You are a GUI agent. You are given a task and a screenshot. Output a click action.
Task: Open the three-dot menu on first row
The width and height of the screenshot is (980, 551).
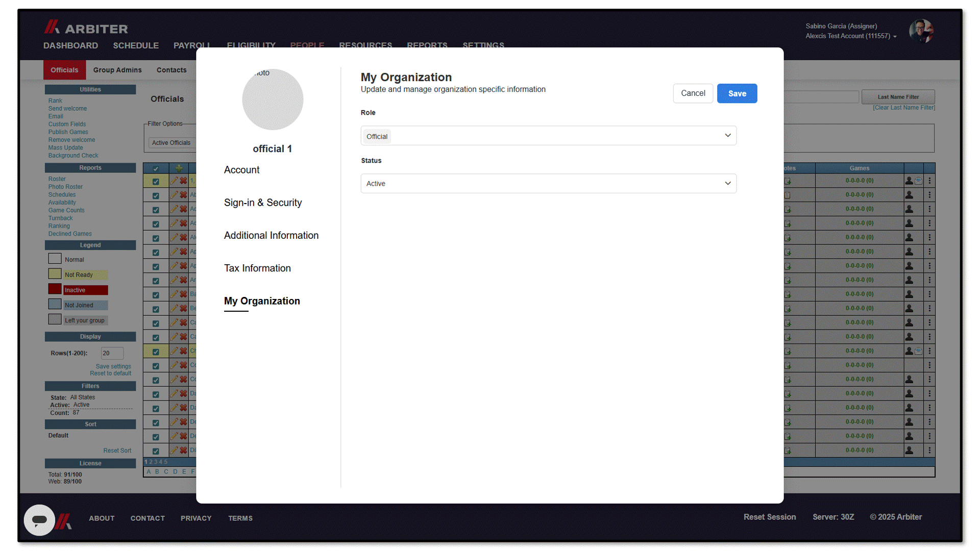tap(929, 181)
